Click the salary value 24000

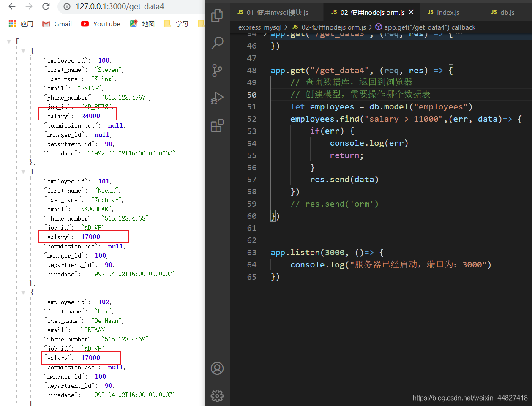click(x=91, y=116)
